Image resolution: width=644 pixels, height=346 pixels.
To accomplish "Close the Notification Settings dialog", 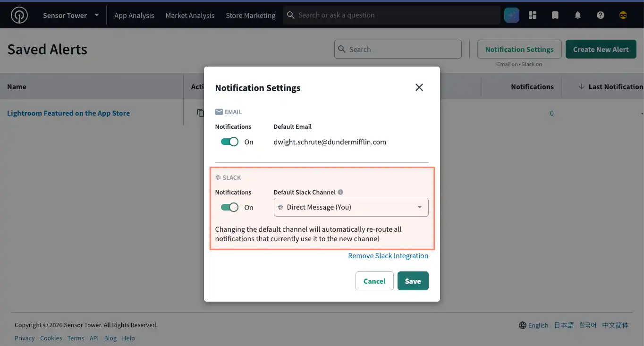I will point(419,87).
